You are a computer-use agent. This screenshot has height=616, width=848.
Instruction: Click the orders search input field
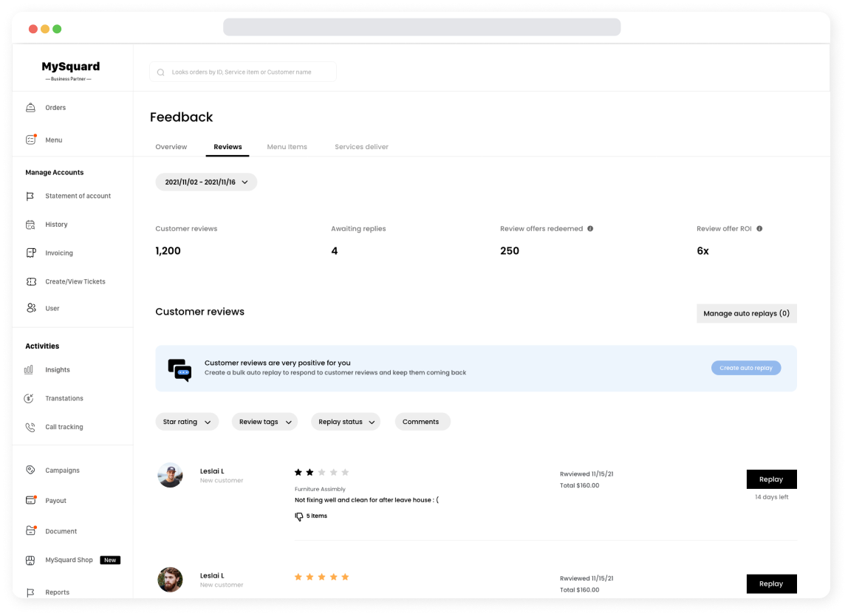[x=243, y=72]
